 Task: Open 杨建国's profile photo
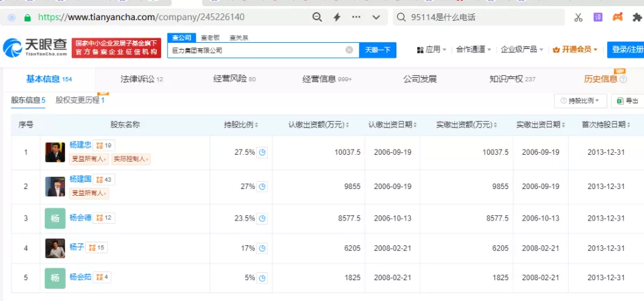[55, 186]
